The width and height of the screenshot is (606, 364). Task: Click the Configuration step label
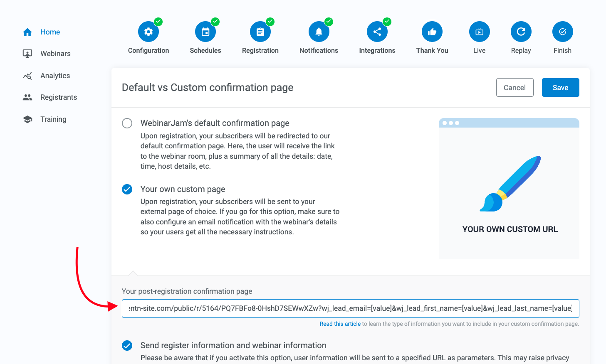point(148,50)
